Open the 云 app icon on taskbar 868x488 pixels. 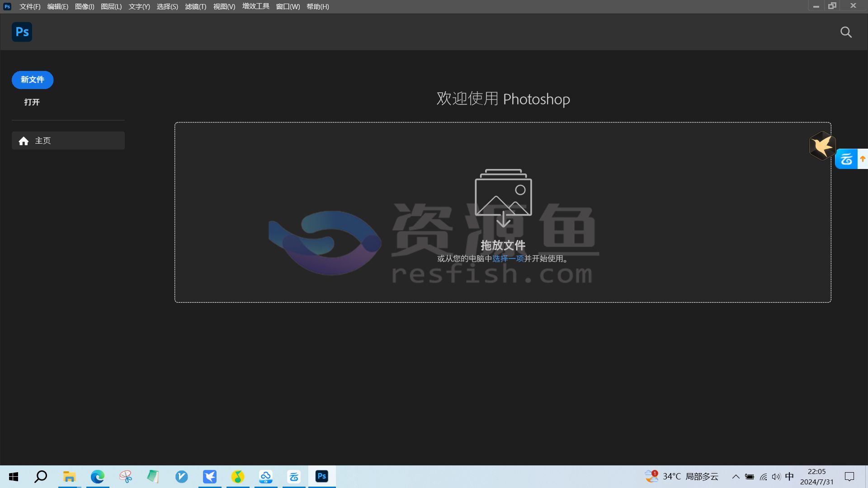294,477
